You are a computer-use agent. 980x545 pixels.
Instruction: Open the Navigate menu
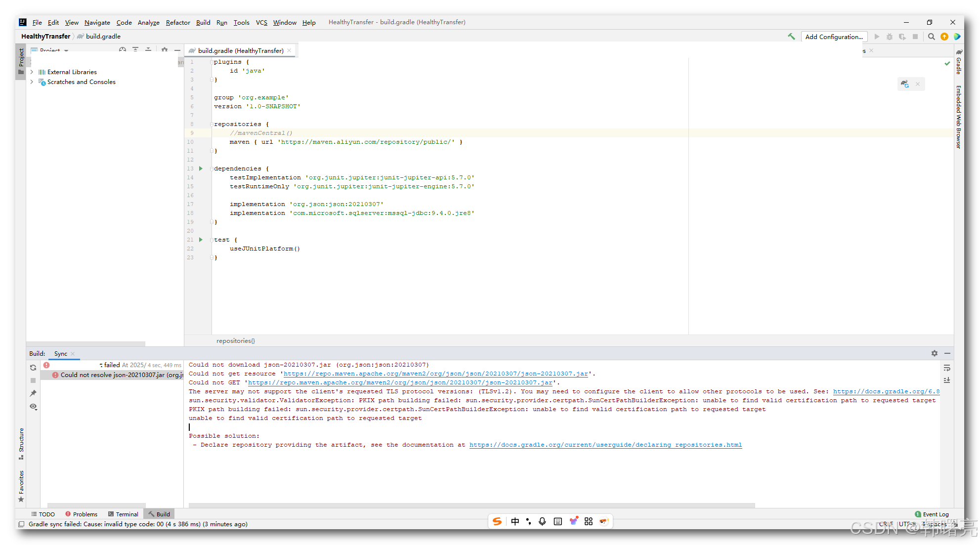tap(97, 22)
